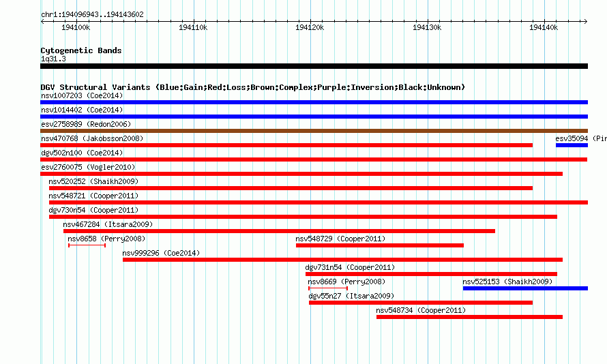Click the left arrowhead of the ruler
Screen dimensions: 607x364
pos(42,22)
